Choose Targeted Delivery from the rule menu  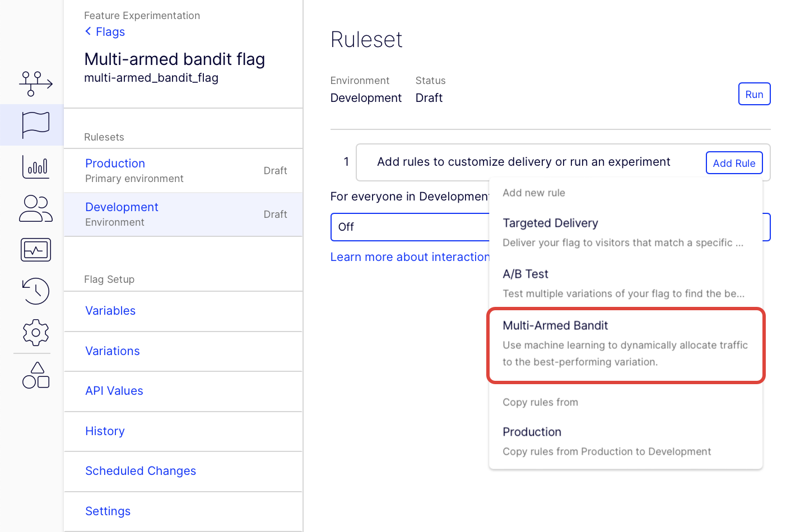pos(551,223)
